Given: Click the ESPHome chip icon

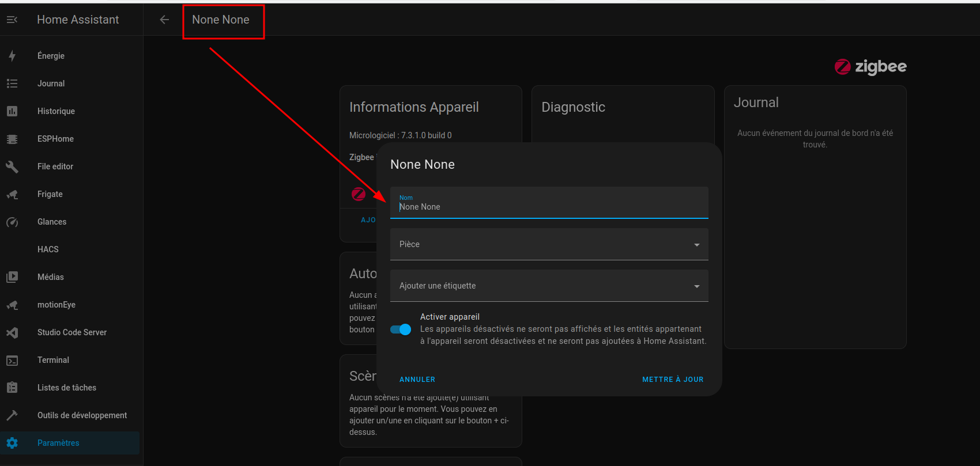Looking at the screenshot, I should 12,139.
